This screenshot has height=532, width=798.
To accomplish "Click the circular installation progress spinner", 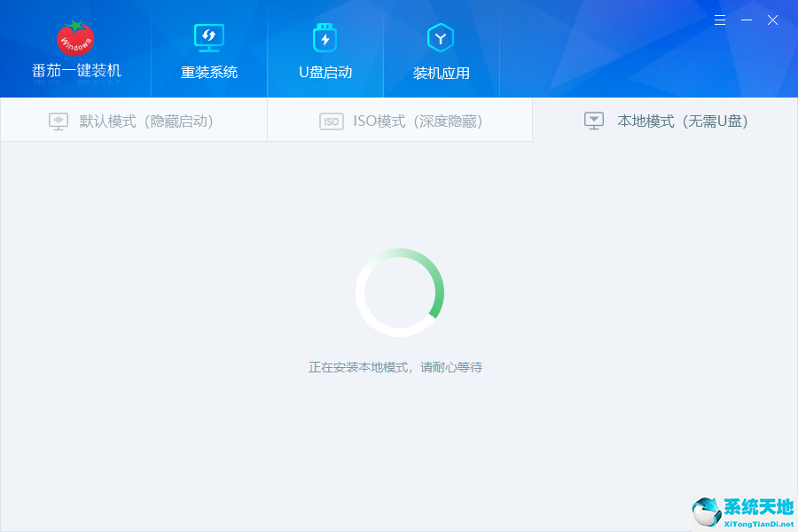I will pos(400,293).
